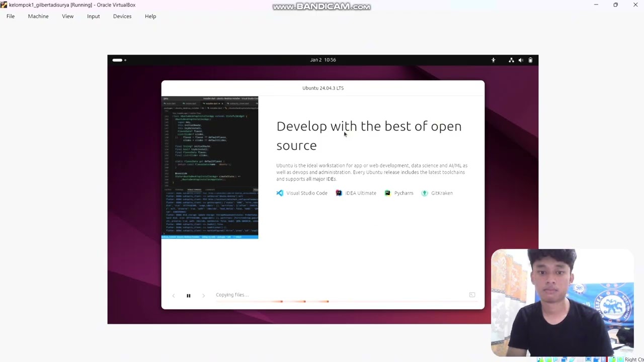Show the installer log terminal icon
The width and height of the screenshot is (644, 362).
[x=472, y=295]
